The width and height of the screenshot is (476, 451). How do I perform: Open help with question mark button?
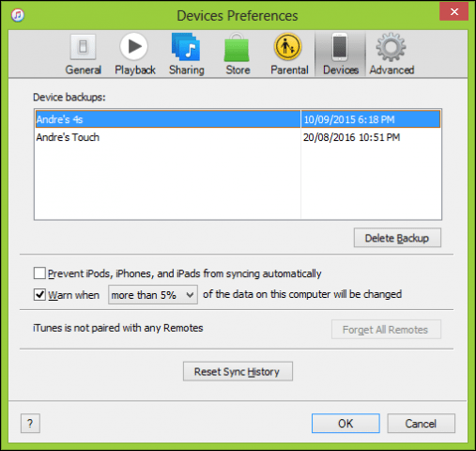pyautogui.click(x=30, y=424)
